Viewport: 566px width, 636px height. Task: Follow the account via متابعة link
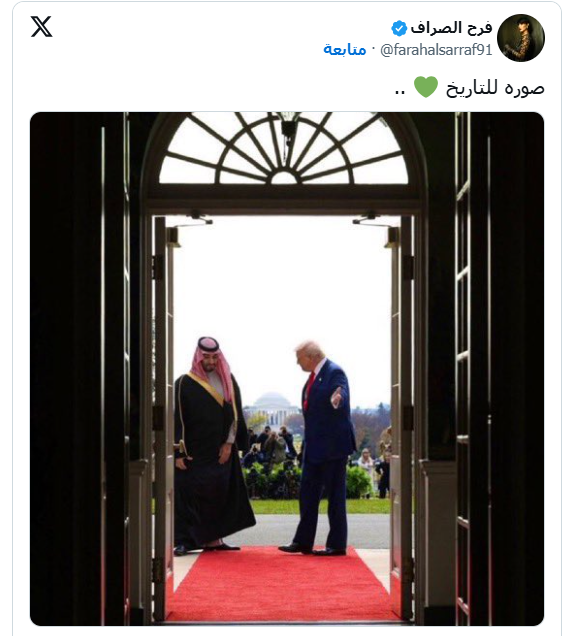click(x=344, y=50)
